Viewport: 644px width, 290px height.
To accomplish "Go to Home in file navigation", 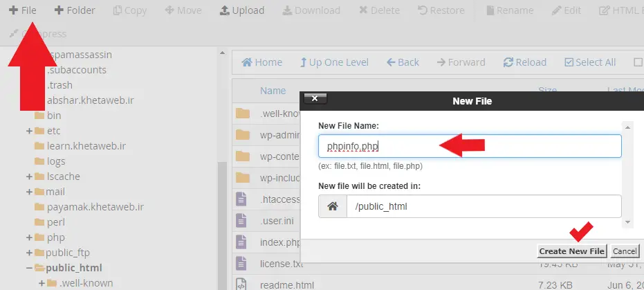I will pyautogui.click(x=261, y=62).
